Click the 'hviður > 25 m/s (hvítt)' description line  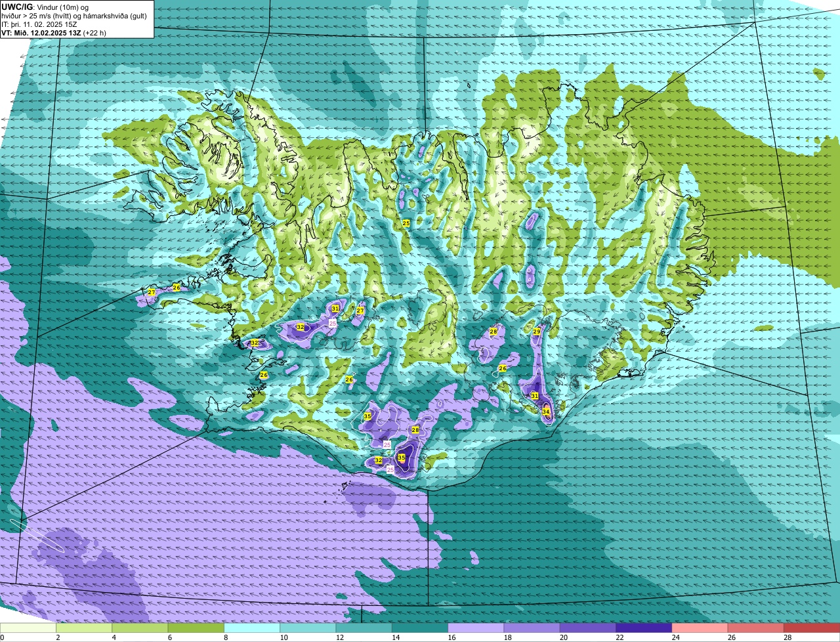pyautogui.click(x=74, y=16)
